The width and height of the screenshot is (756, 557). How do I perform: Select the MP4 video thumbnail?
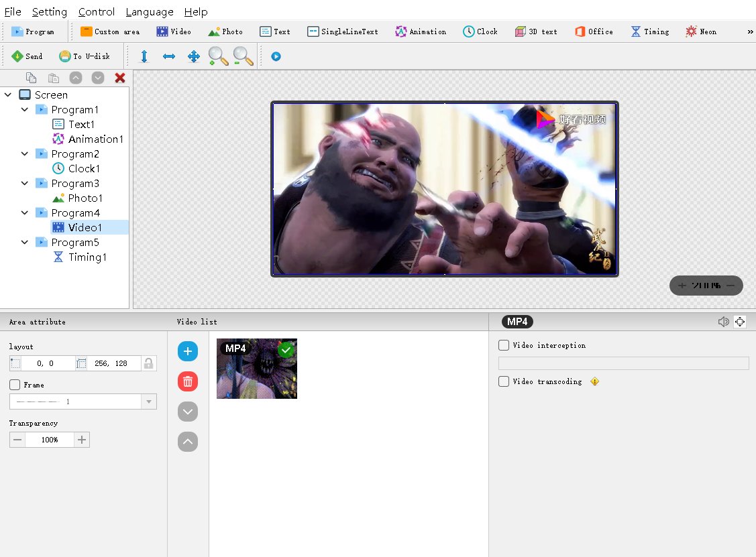257,369
